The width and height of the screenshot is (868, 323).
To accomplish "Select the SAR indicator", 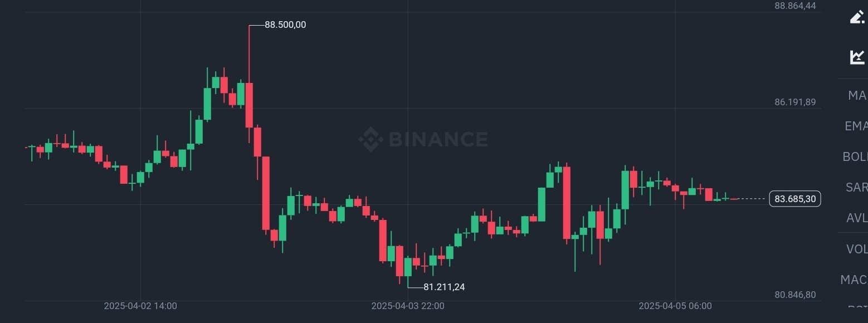I will click(857, 187).
